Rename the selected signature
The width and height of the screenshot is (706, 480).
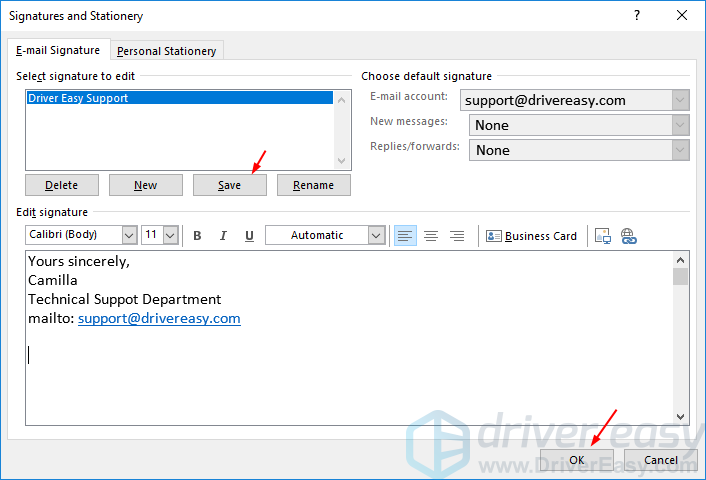[314, 185]
